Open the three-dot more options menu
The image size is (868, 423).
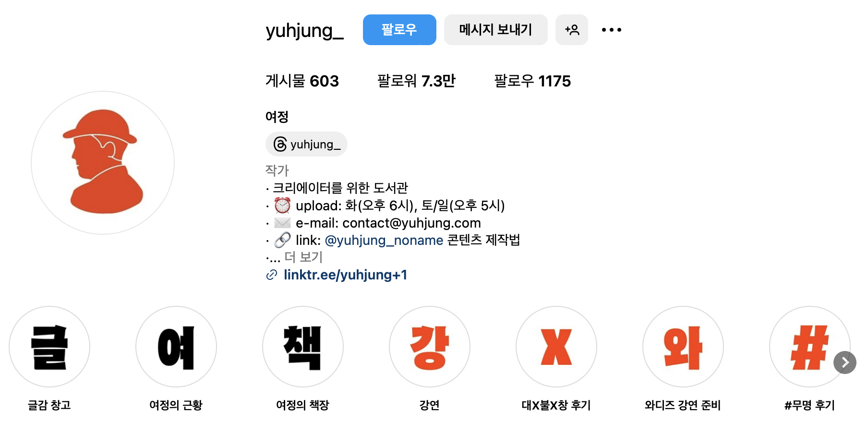612,30
